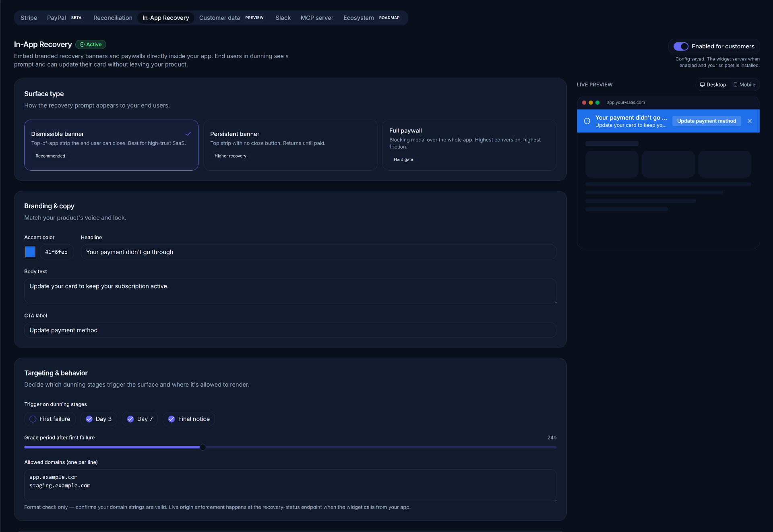Click the checkmark on Dismissible banner card
Screen dimensions: 773x532
point(188,134)
